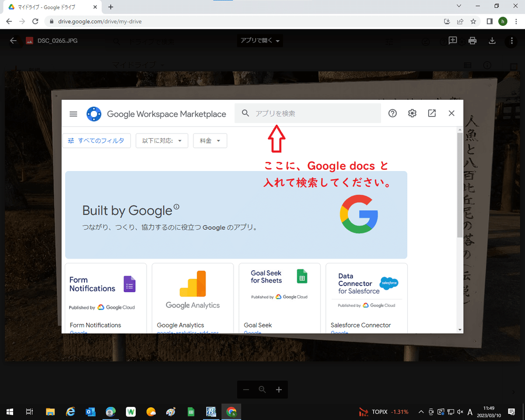Close the Marketplace dialog
The image size is (525, 420).
pos(452,113)
